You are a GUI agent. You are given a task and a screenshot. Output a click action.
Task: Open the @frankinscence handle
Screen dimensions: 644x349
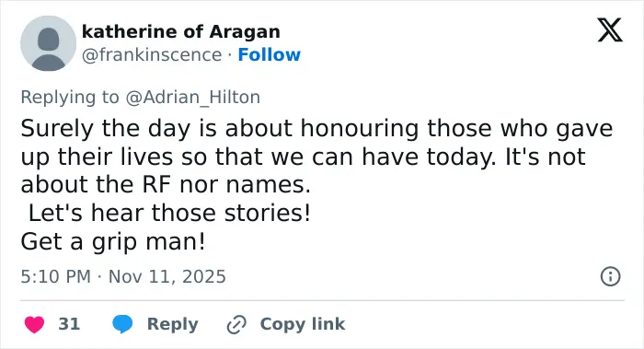(152, 54)
